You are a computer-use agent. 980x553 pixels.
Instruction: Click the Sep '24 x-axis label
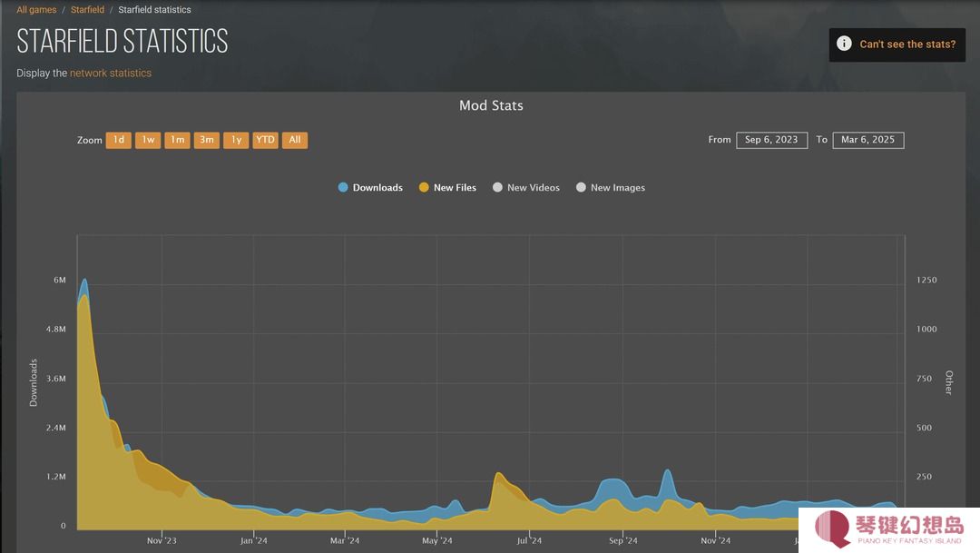pos(623,540)
